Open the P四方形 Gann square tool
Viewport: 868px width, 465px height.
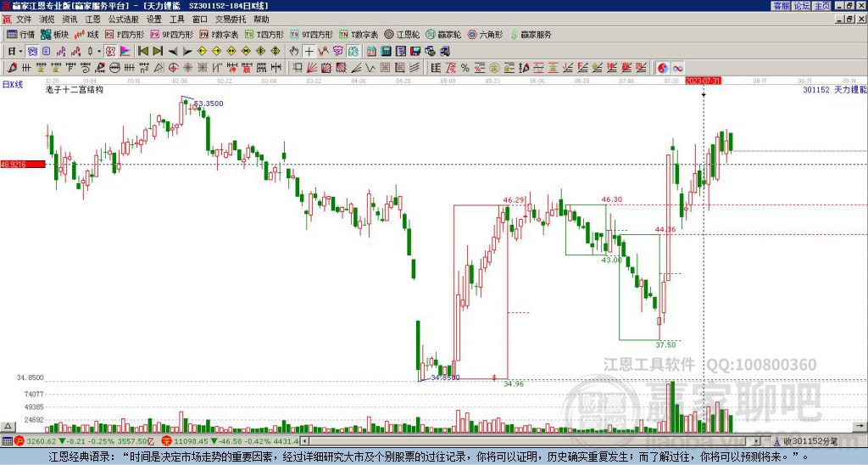(125, 34)
